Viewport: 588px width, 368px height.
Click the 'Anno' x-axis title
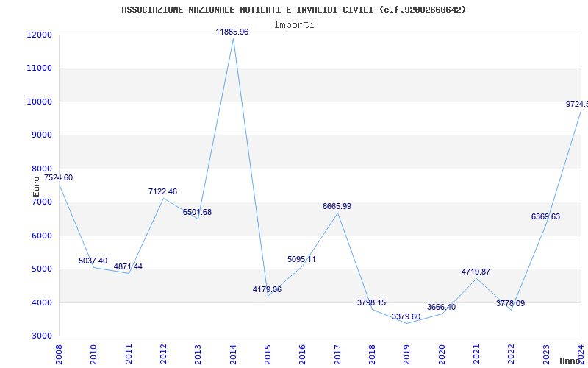pyautogui.click(x=569, y=361)
